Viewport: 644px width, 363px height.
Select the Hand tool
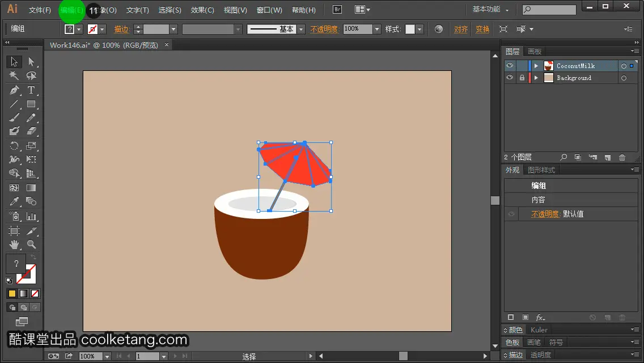pos(14,244)
